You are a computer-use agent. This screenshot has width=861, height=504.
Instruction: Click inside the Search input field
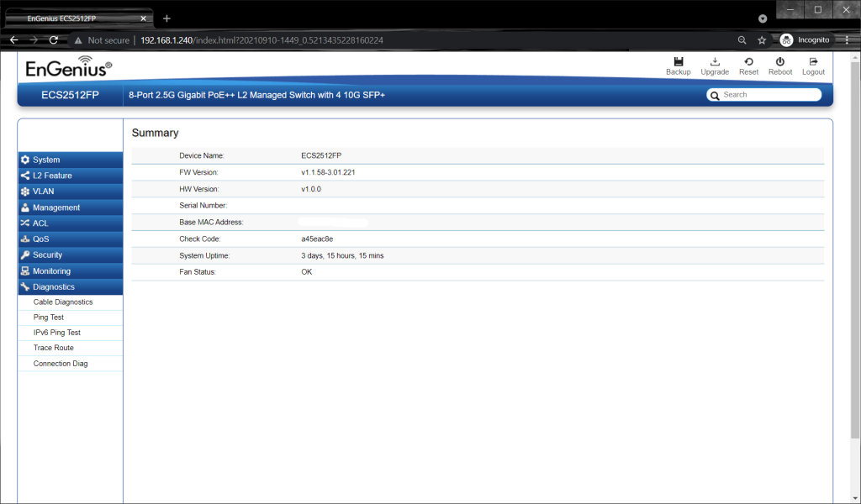(763, 95)
